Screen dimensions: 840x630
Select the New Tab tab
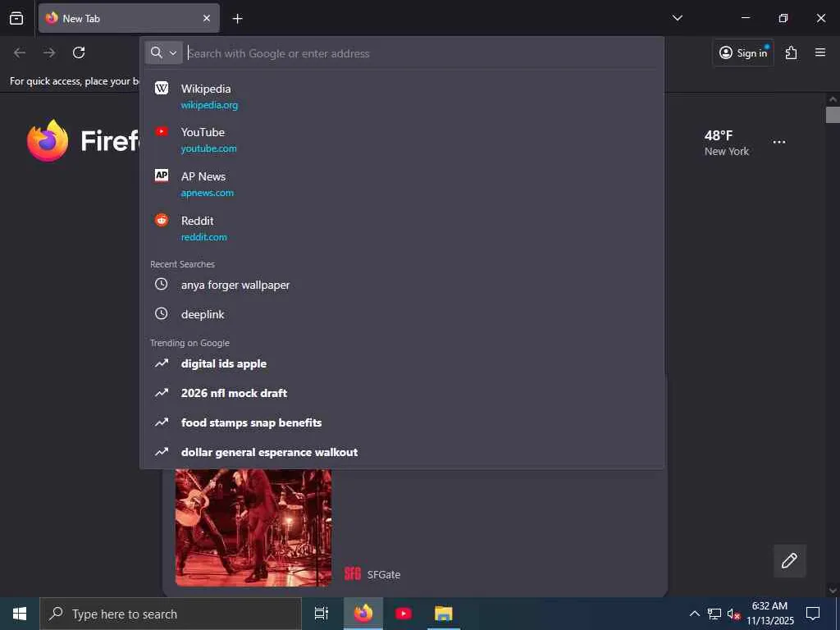point(129,18)
